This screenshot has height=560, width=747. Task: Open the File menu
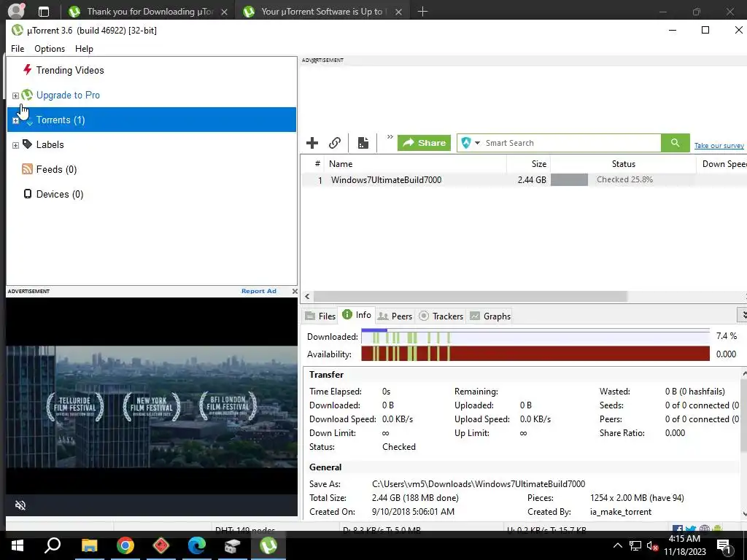[x=18, y=49]
